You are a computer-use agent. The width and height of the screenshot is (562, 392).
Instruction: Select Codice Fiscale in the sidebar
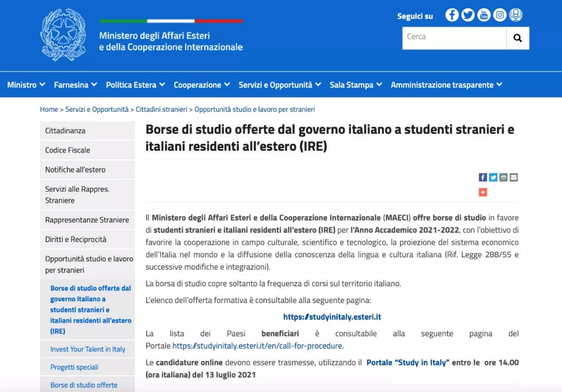[68, 150]
